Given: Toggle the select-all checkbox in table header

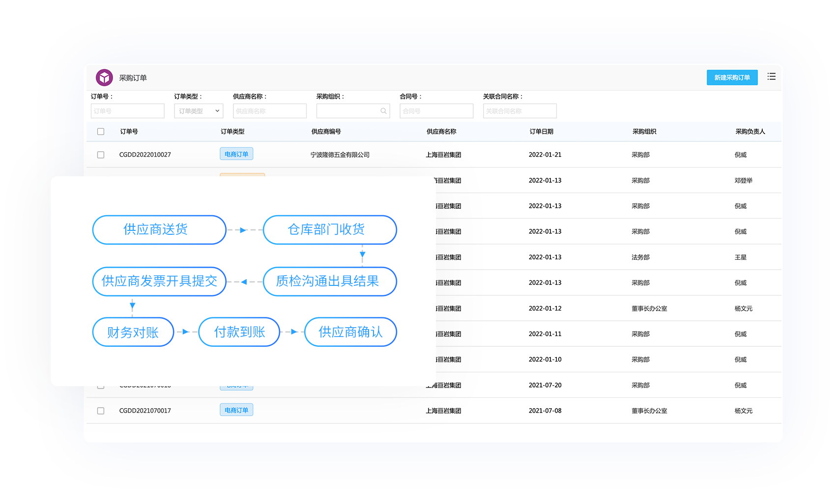Looking at the screenshot, I should point(101,132).
